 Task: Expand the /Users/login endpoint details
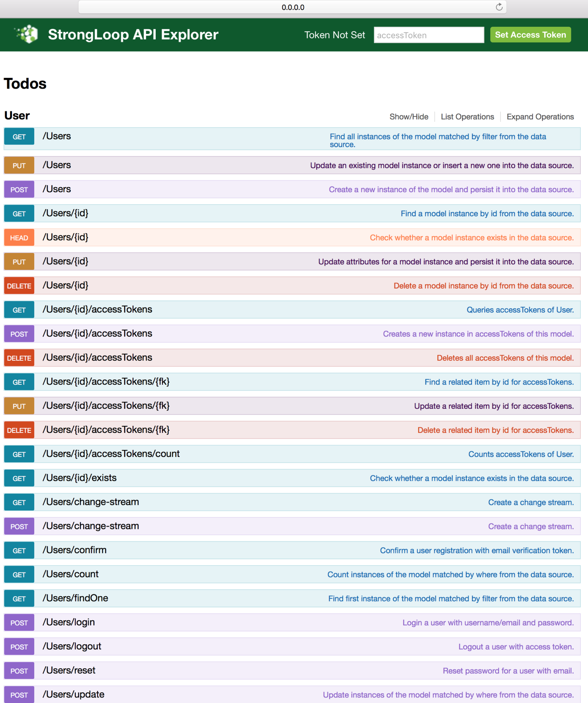click(69, 622)
